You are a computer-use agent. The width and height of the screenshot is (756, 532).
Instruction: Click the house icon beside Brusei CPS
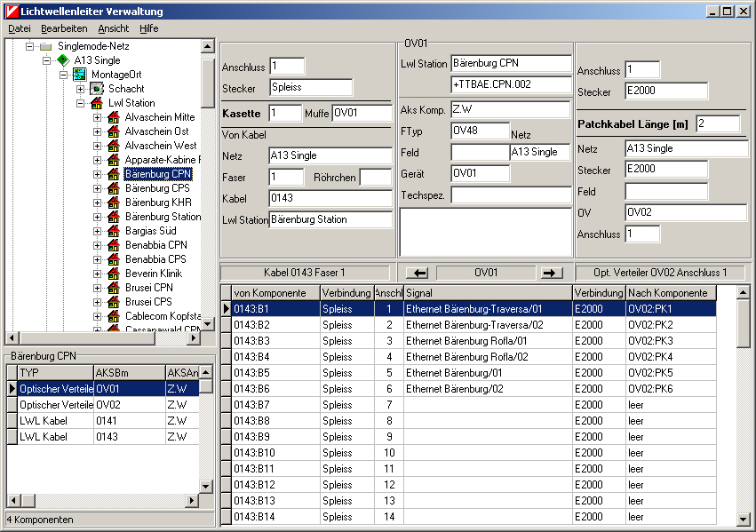coord(114,302)
